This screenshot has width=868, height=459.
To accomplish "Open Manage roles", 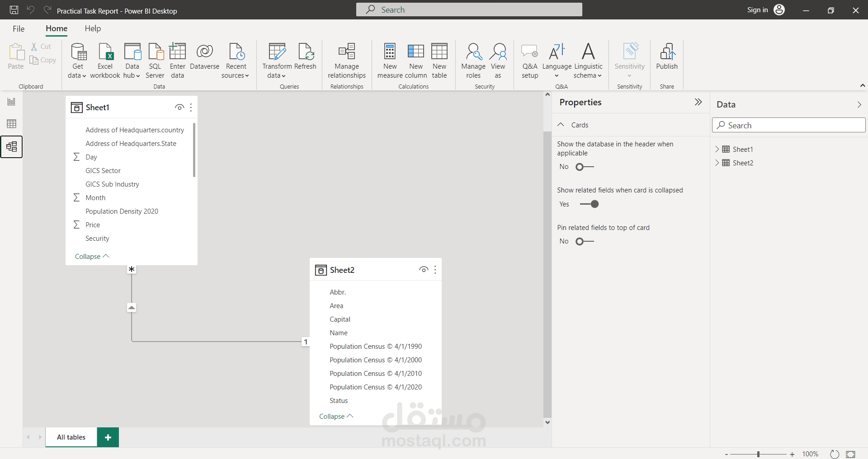I will point(473,61).
